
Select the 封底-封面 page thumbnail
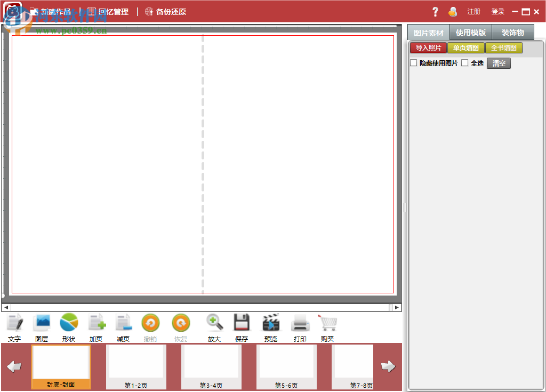(61, 366)
